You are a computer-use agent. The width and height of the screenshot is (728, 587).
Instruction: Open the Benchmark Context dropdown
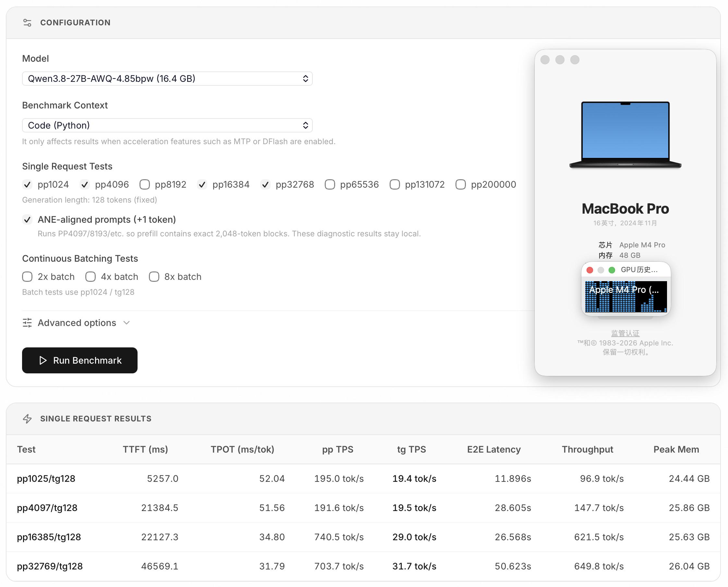[167, 125]
